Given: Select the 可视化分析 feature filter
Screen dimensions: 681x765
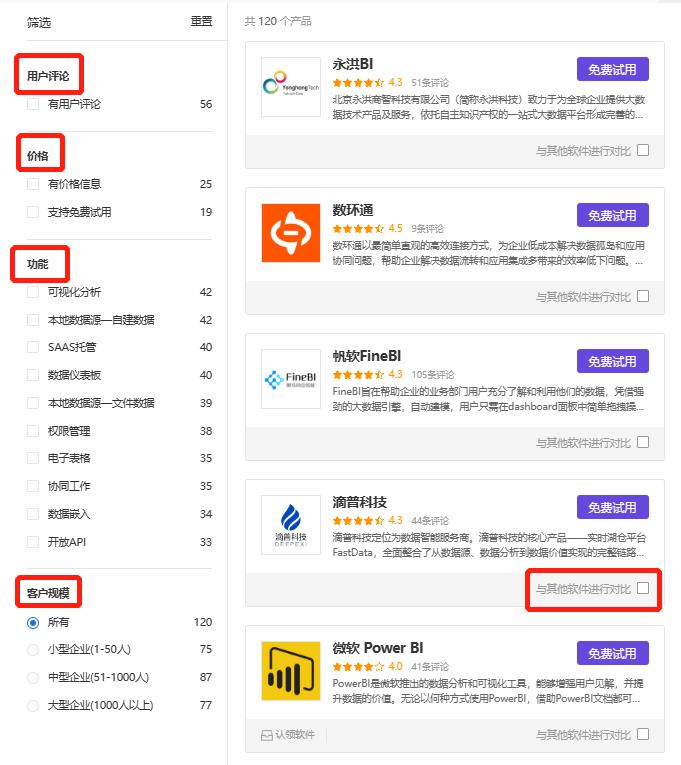Looking at the screenshot, I should [x=33, y=292].
